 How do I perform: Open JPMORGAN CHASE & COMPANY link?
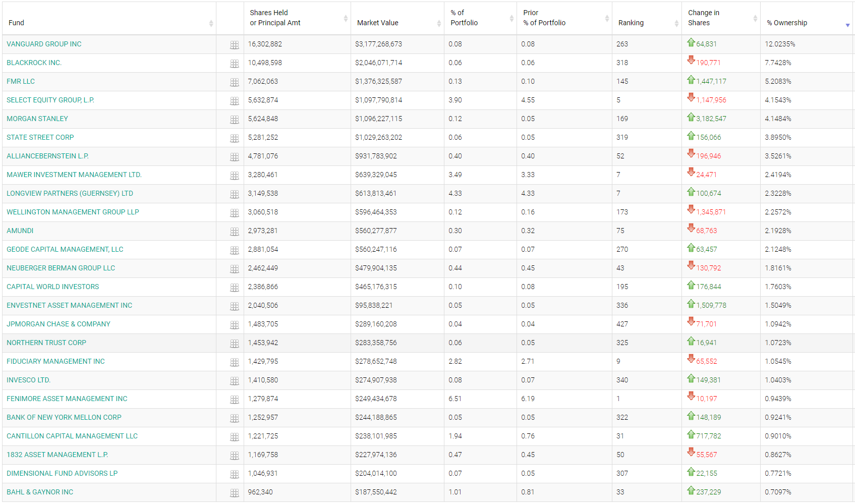[x=59, y=324]
